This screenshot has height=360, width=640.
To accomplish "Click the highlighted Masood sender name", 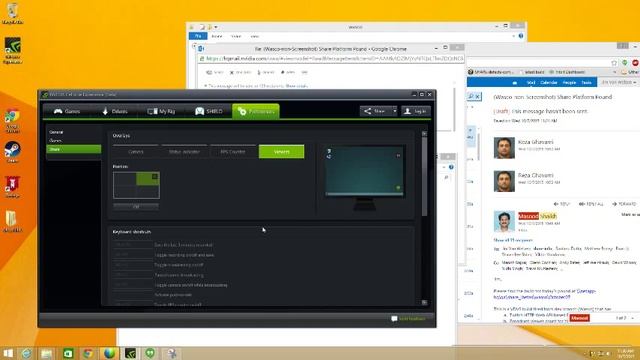I will [x=528, y=216].
